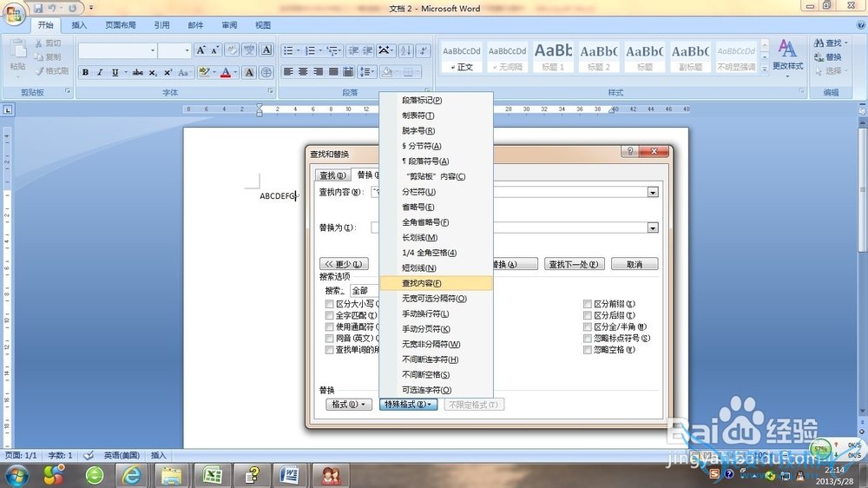Click the font color red A swatch
This screenshot has width=868, height=488.
click(226, 73)
